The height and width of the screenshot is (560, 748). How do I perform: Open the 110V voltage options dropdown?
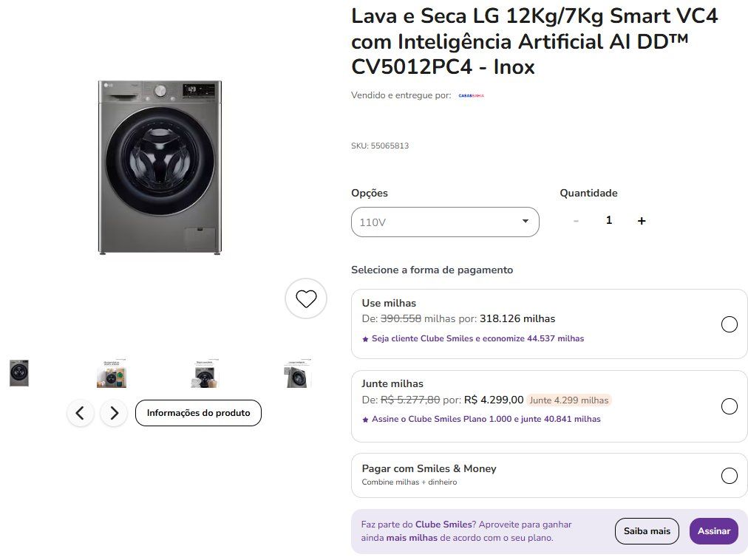[445, 222]
